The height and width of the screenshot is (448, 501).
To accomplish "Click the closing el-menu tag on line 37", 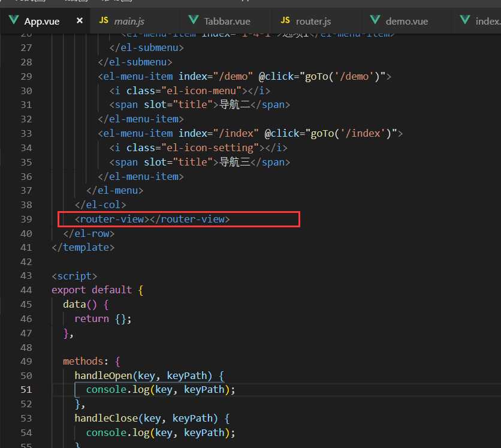I will point(114,191).
